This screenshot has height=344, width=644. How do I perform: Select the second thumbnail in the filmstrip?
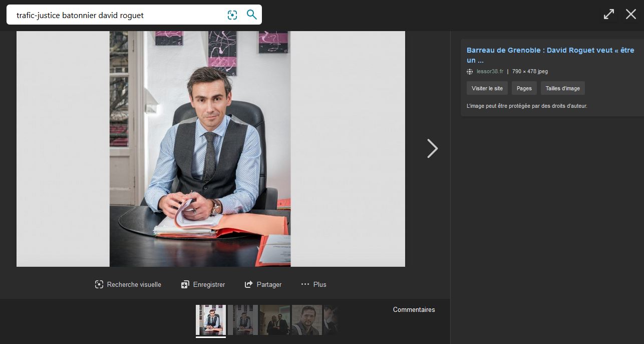pyautogui.click(x=243, y=320)
